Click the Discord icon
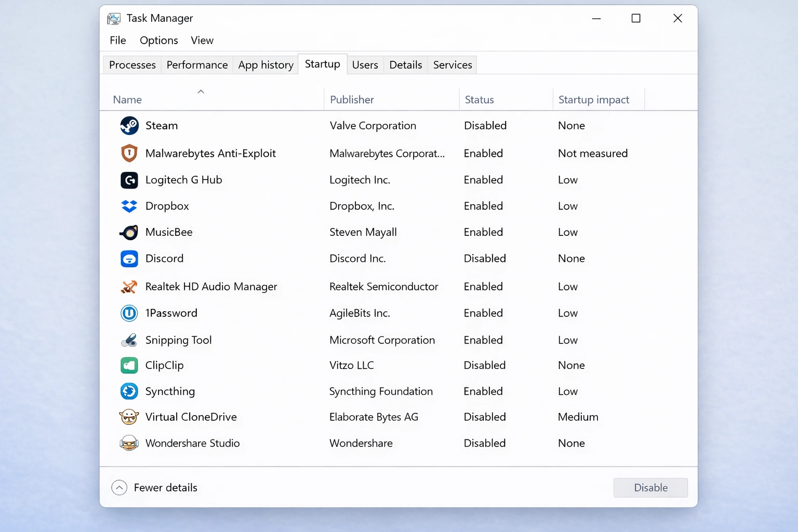The width and height of the screenshot is (798, 532). [x=129, y=258]
